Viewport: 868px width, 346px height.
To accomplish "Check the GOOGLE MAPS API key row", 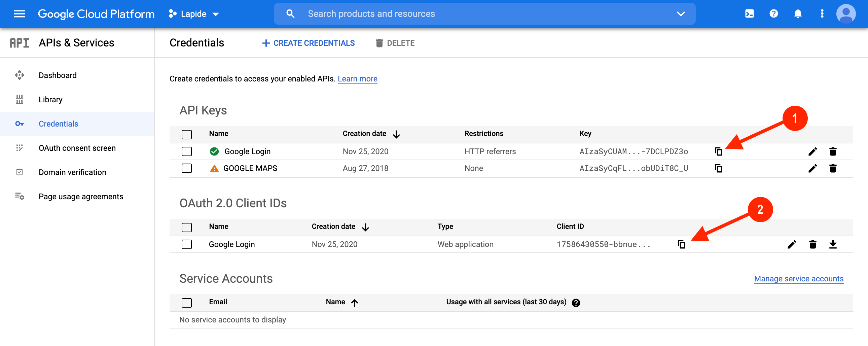I will click(186, 169).
